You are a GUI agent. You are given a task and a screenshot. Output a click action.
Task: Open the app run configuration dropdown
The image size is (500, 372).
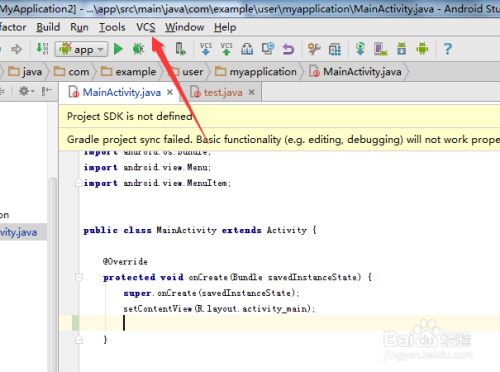81,49
